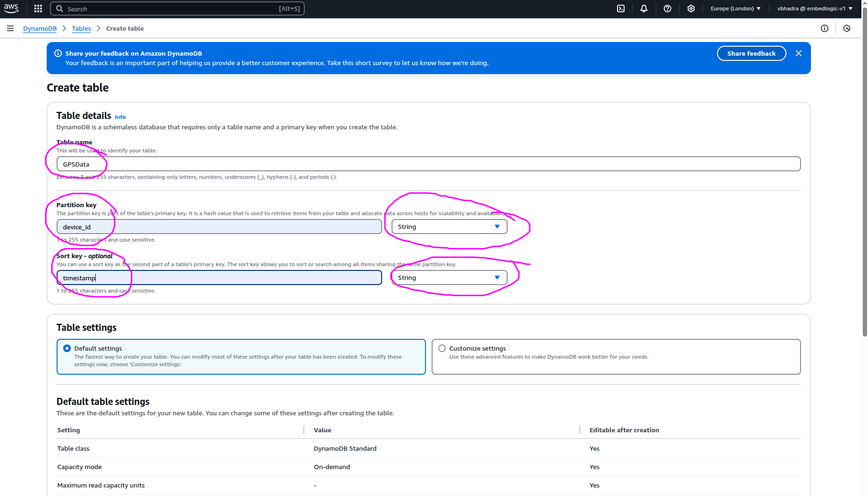Dismiss the feedback banner
Screen dimensions: 868x496
799,53
